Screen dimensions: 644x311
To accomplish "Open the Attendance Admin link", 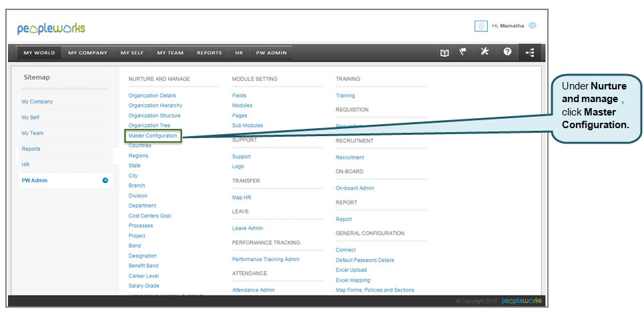I will pos(254,290).
